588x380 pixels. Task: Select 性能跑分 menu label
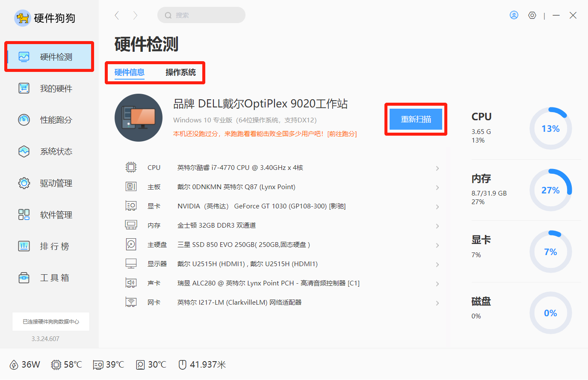(56, 120)
